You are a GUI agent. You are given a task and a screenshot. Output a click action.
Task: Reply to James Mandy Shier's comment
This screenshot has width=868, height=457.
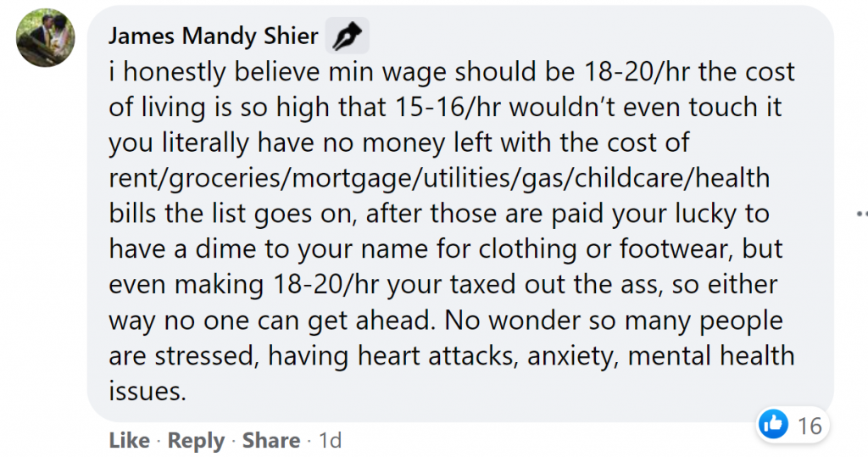coord(196,441)
